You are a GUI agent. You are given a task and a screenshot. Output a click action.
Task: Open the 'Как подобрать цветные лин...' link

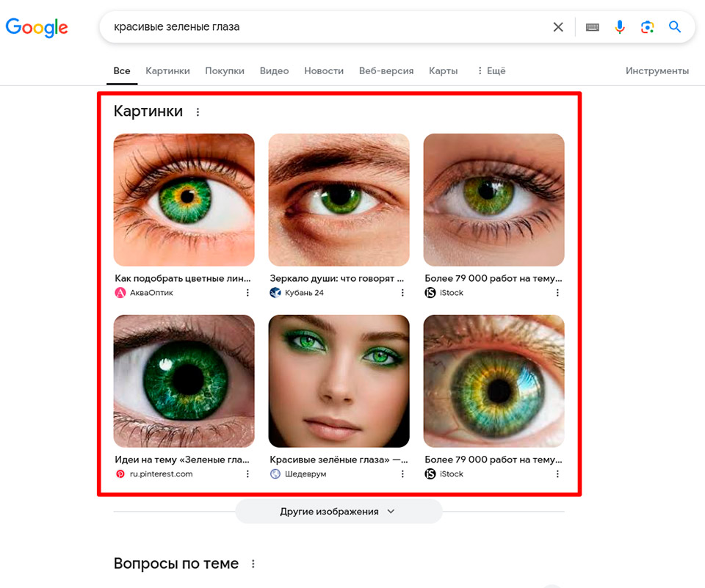pos(183,278)
